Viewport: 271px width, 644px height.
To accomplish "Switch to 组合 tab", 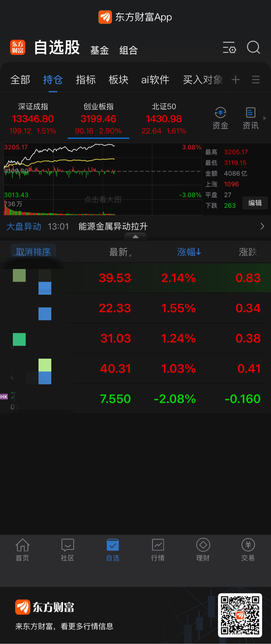I will [x=128, y=50].
